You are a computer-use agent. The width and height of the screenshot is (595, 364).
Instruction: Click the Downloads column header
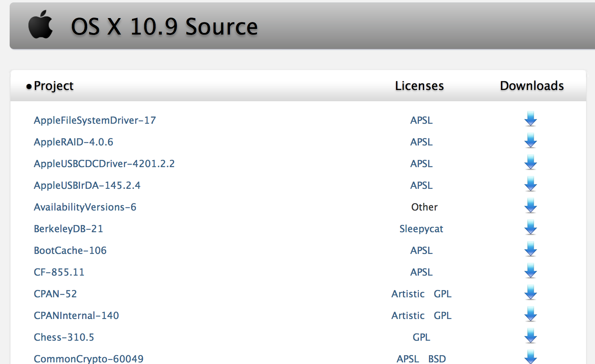coord(531,86)
